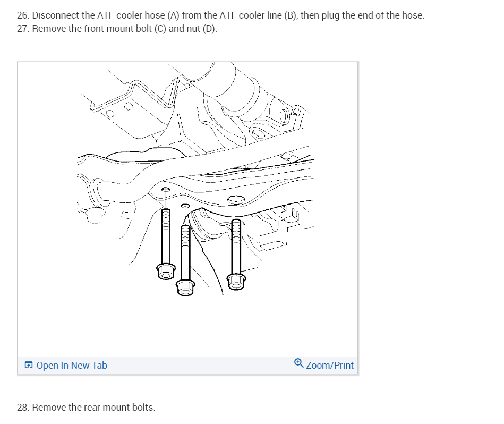Viewport: 504px width, 424px height.
Task: Select the front mount diagram image
Action: point(187,209)
